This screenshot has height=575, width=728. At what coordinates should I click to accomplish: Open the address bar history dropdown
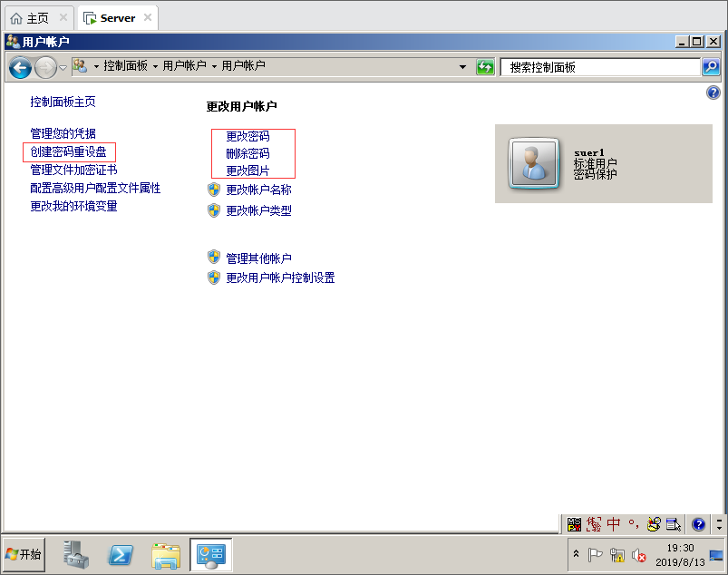pyautogui.click(x=462, y=67)
